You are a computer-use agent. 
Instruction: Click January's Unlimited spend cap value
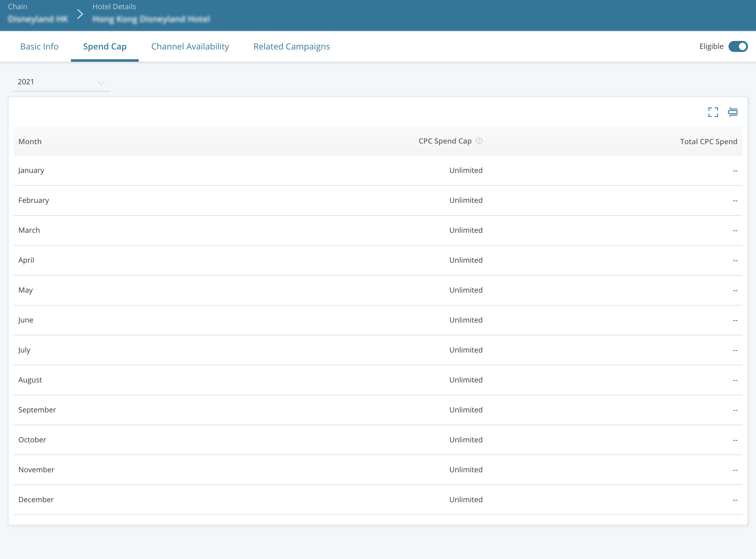click(x=466, y=170)
